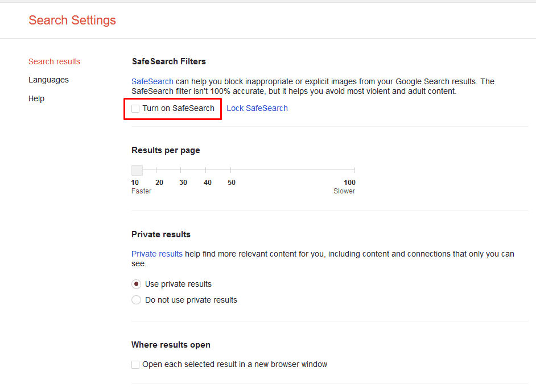The height and width of the screenshot is (392, 536).
Task: Switch to the Languages section in sidebar
Action: (48, 80)
